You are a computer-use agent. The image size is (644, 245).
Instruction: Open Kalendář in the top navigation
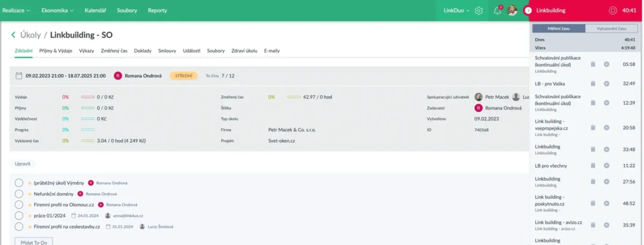click(x=95, y=10)
